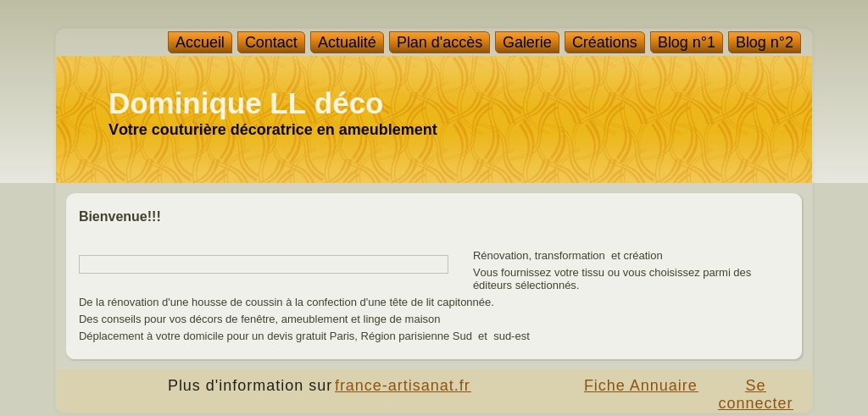Click the subtitle Votre couturière décoratrice en ameublement
Screen dimensions: 868x416
point(273,130)
